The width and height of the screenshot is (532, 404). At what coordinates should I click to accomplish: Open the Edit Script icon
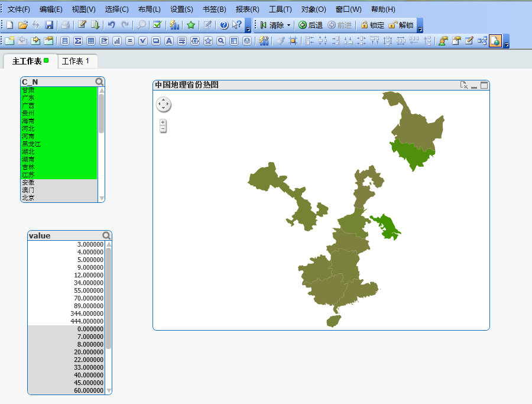coord(82,25)
